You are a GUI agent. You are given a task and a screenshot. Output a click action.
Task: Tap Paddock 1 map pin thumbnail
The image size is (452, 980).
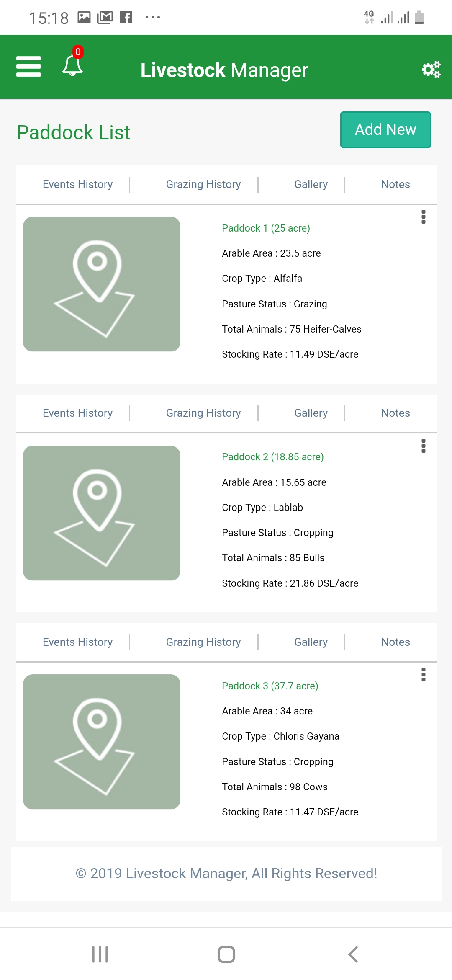(x=102, y=284)
